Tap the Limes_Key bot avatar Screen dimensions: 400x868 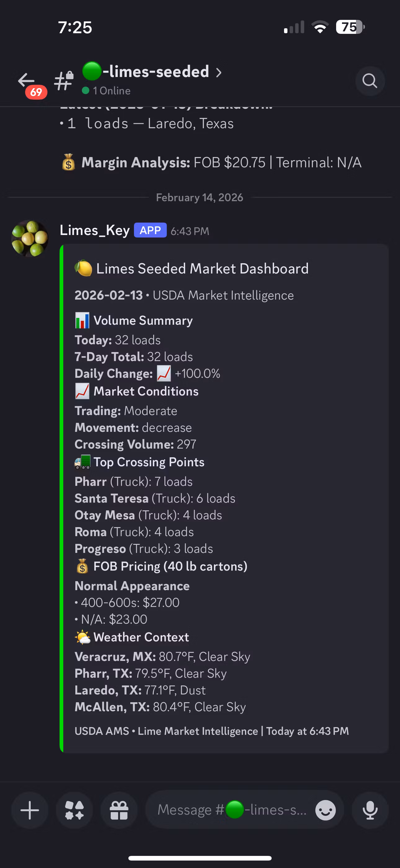pyautogui.click(x=30, y=238)
